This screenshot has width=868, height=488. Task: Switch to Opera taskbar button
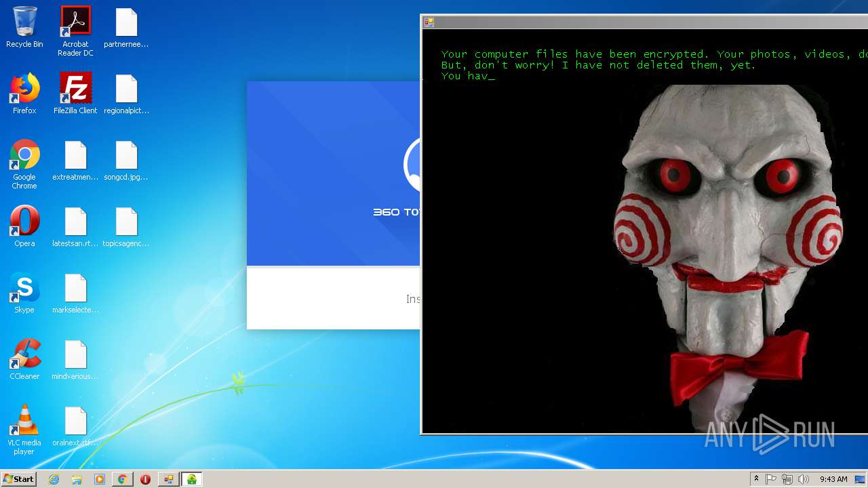coord(145,479)
